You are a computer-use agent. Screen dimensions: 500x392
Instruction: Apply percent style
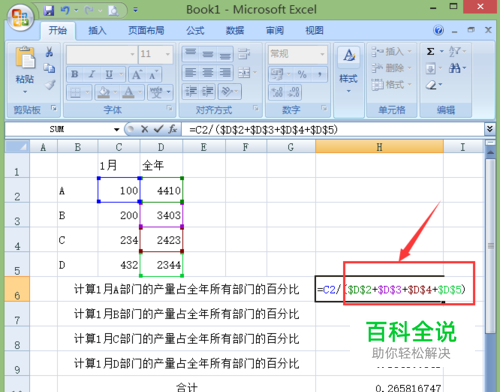(x=302, y=74)
